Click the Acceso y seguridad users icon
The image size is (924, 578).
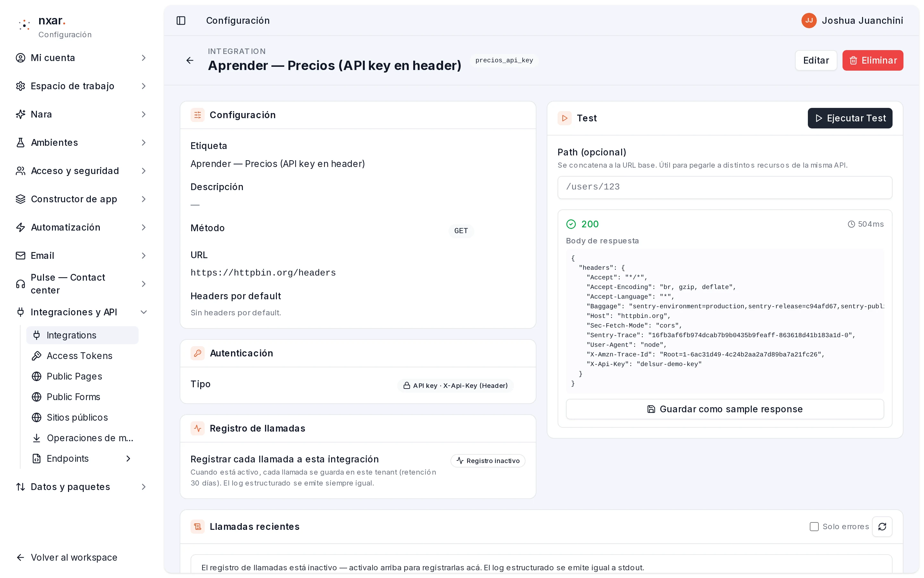click(x=21, y=171)
